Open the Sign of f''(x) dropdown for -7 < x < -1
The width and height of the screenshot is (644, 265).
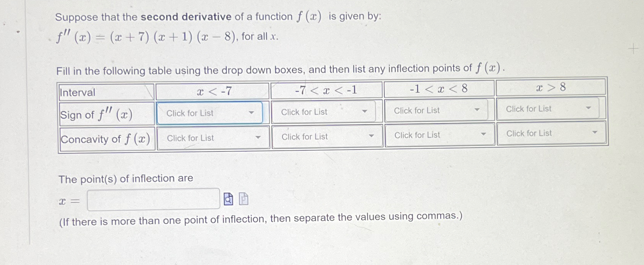pyautogui.click(x=324, y=112)
